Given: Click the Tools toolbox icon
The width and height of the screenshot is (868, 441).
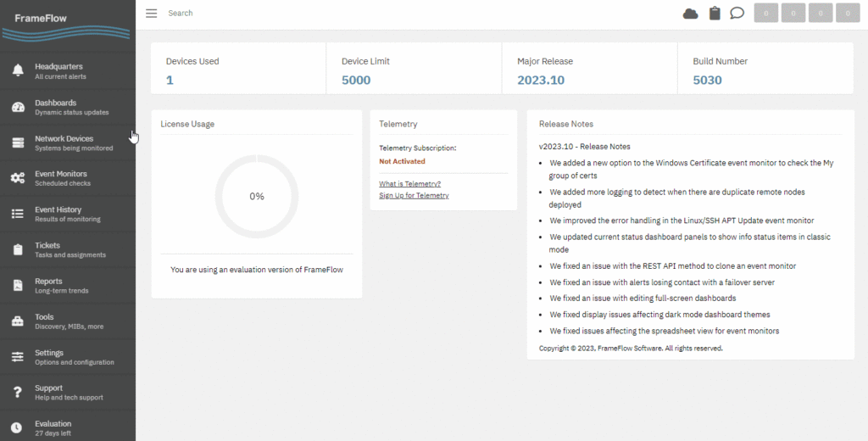Looking at the screenshot, I should (18, 321).
